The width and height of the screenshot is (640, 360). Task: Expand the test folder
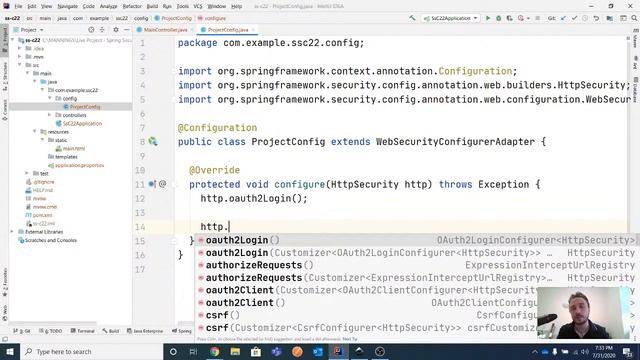click(27, 173)
